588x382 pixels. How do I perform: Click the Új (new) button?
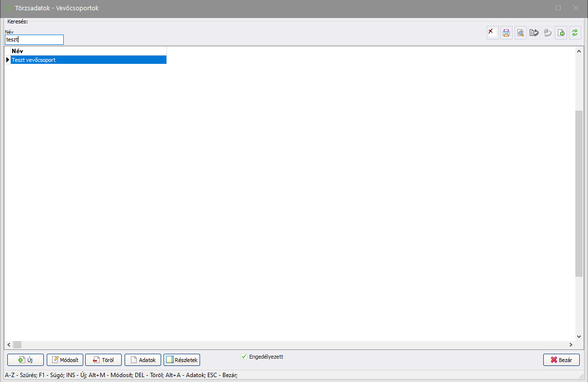[25, 360]
